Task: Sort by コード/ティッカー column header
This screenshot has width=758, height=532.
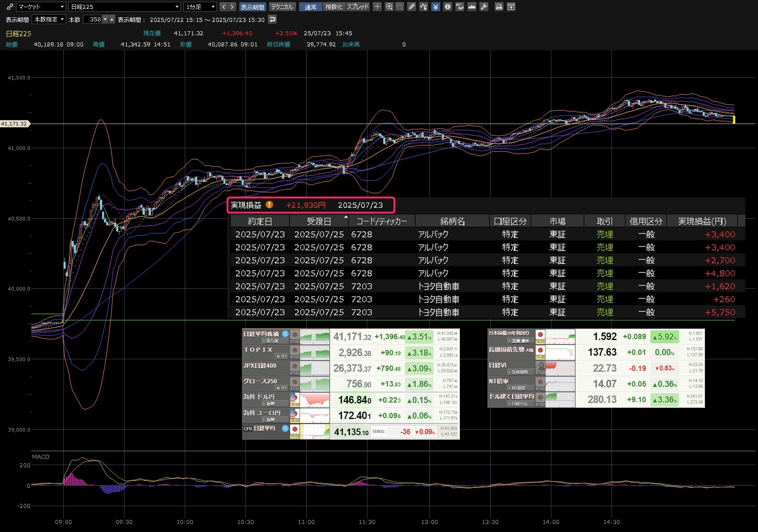Action: coord(382,221)
